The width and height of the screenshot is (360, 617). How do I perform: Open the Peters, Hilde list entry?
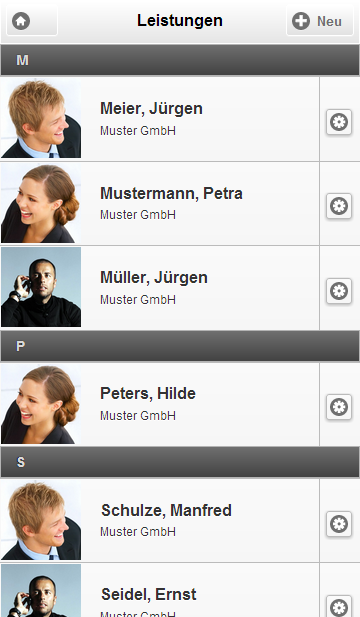point(160,404)
